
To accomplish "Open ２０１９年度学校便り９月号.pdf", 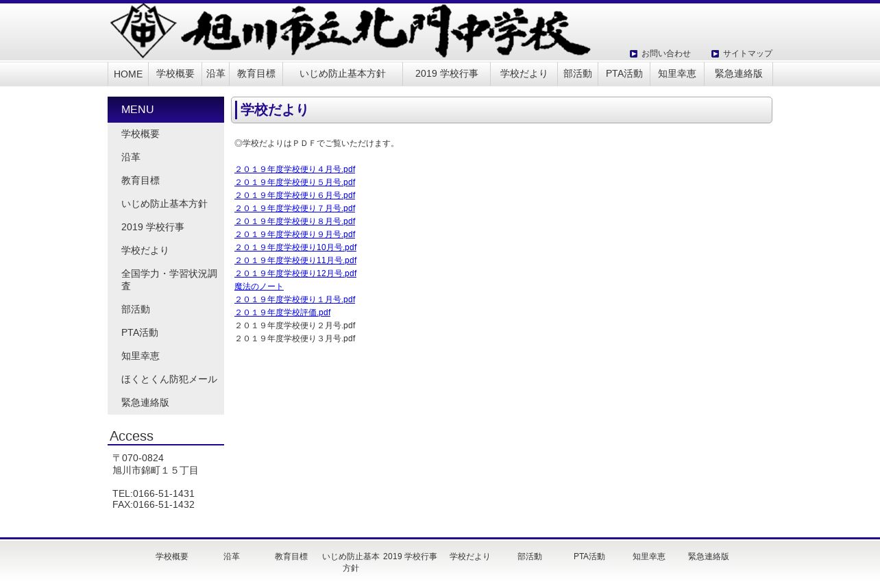I will coord(295,234).
